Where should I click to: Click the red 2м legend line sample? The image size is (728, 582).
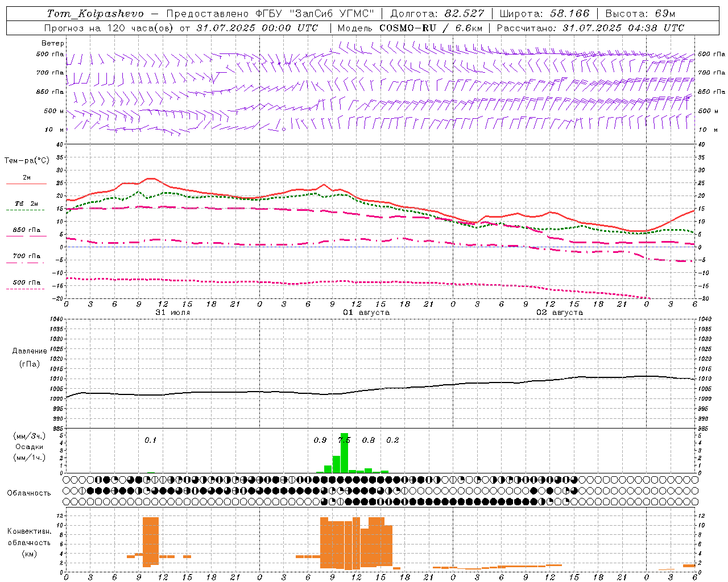coord(26,184)
